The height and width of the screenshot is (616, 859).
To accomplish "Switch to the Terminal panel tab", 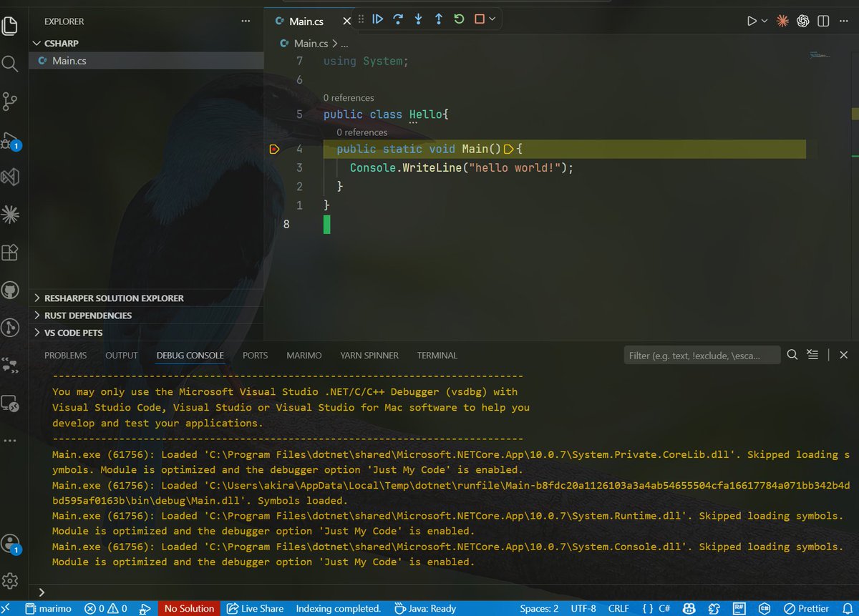I will click(437, 356).
